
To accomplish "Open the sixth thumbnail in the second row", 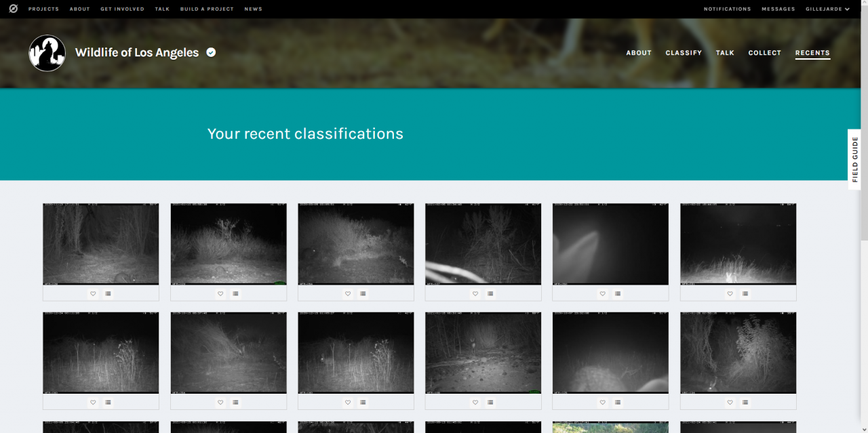I will (x=738, y=353).
